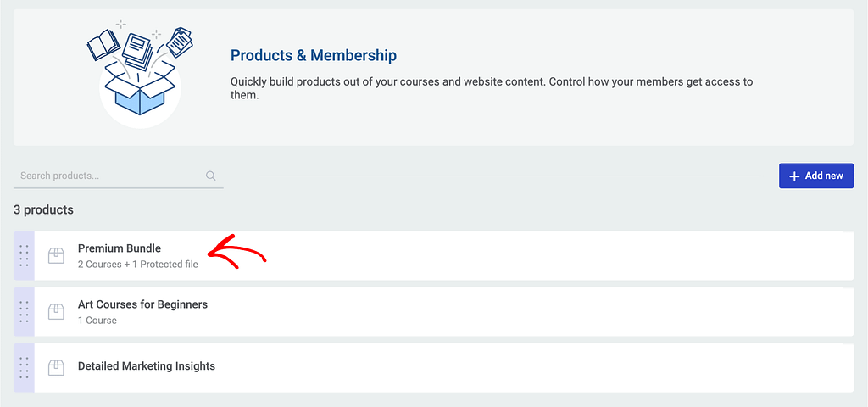
Task: Click Art Courses for Beginners drag handle
Action: pos(24,311)
